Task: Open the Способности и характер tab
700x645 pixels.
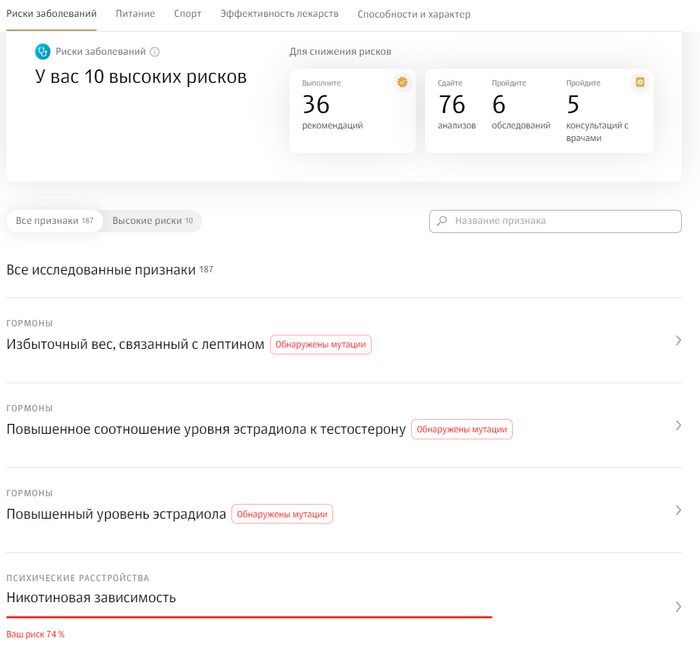Action: point(414,14)
